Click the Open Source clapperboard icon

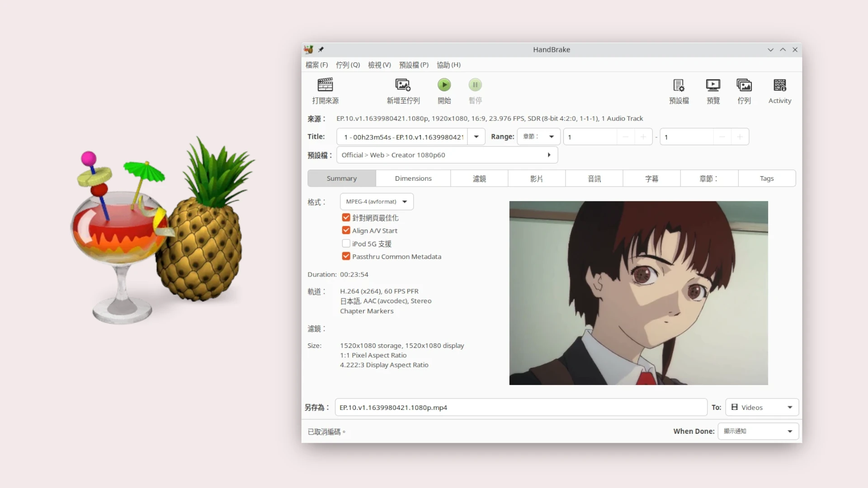325,85
